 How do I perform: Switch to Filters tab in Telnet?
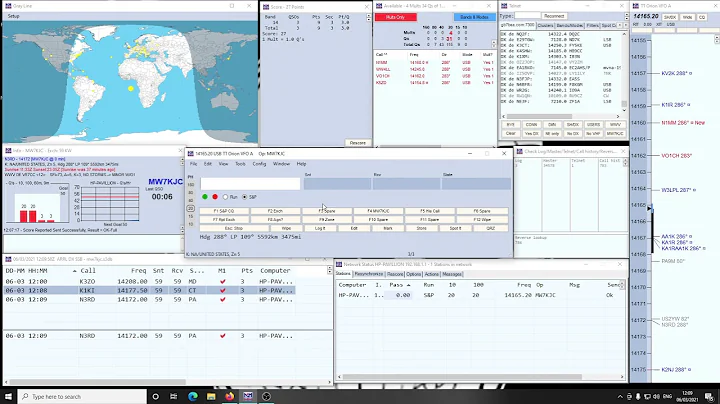pos(592,26)
